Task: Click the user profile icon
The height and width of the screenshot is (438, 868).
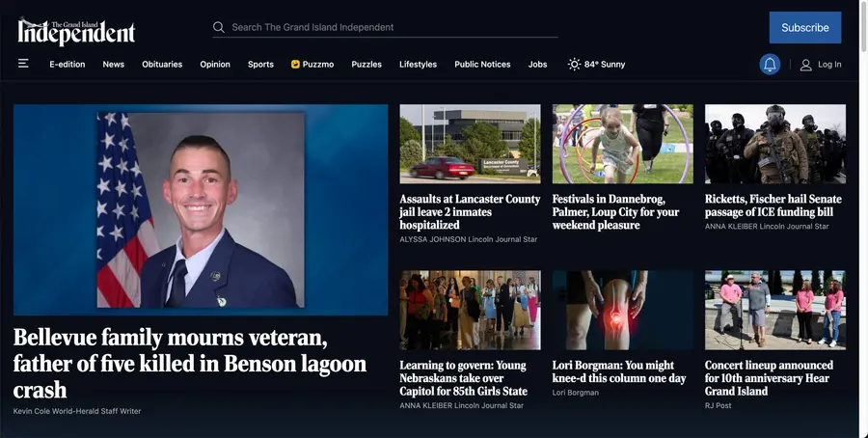Action: [806, 65]
